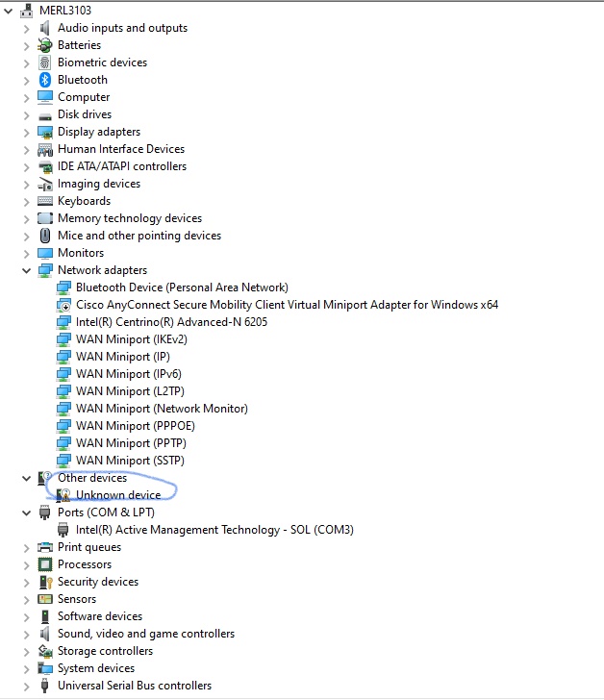This screenshot has width=604, height=700.
Task: Expand the Bluetooth category
Action: [x=26, y=81]
